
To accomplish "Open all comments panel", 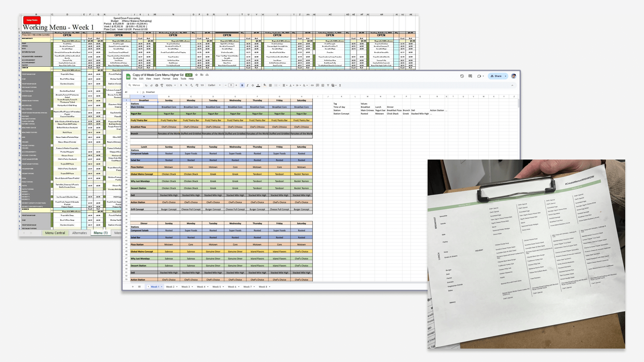I will 470,76.
